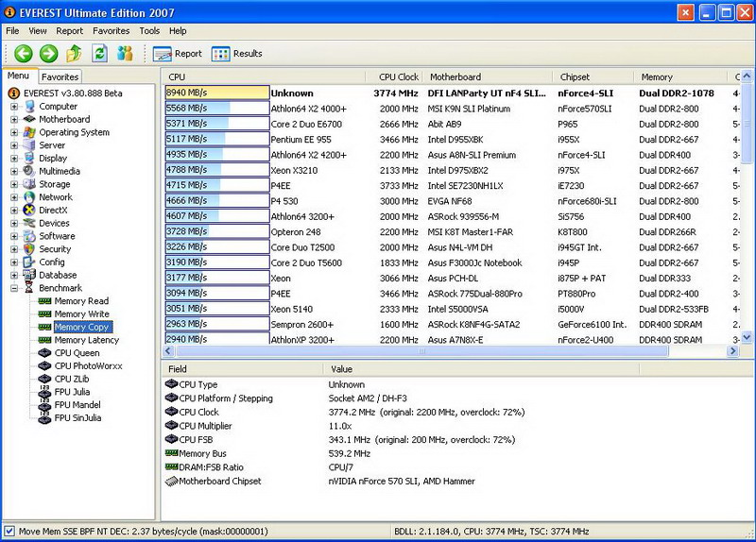Switch to the Favorites tab
The image size is (756, 542).
pos(60,76)
